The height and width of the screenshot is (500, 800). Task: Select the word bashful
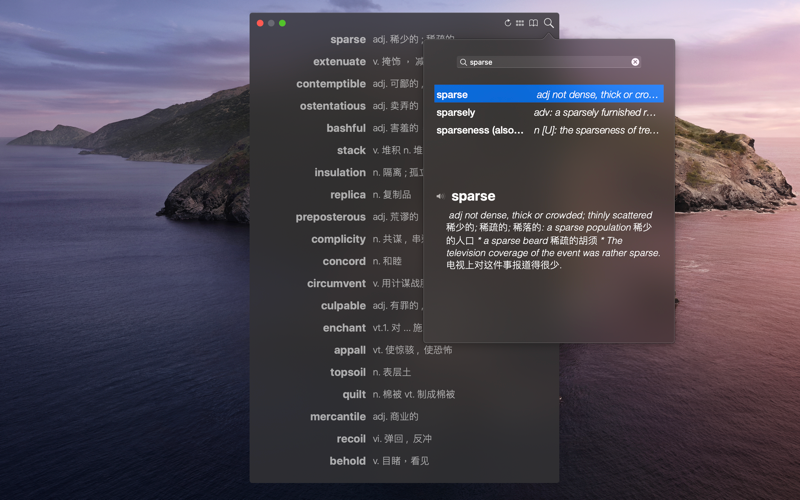[x=346, y=128]
